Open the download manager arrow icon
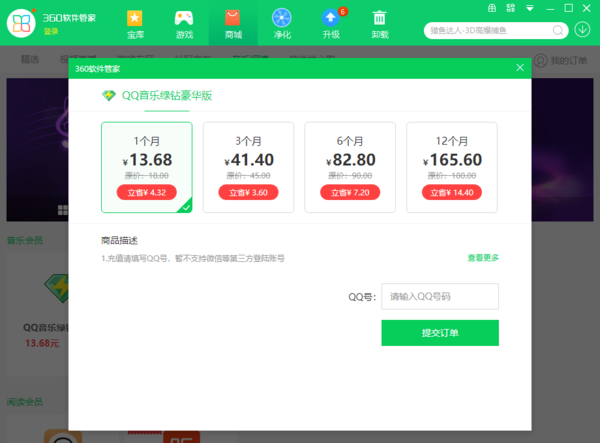This screenshot has height=443, width=600. coord(582,29)
